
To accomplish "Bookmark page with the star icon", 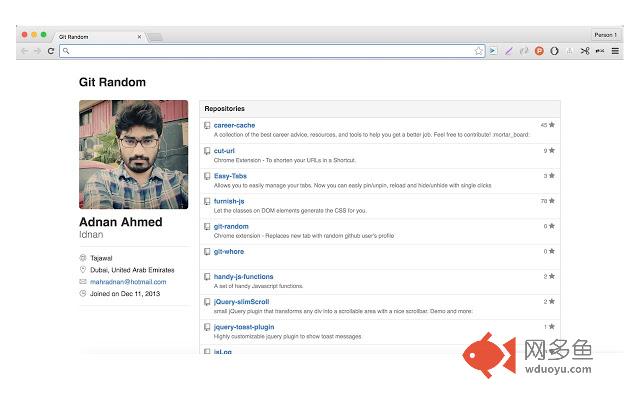I will [x=478, y=51].
